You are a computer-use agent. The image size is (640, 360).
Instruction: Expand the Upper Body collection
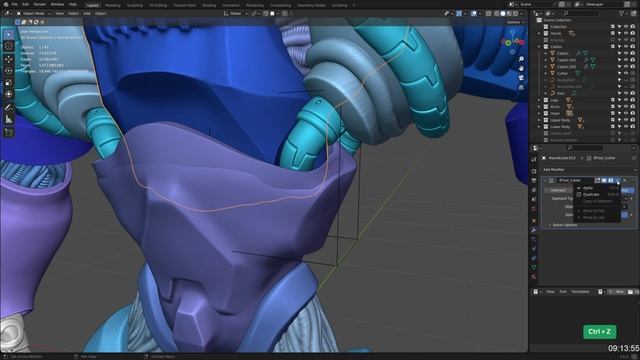[539, 120]
